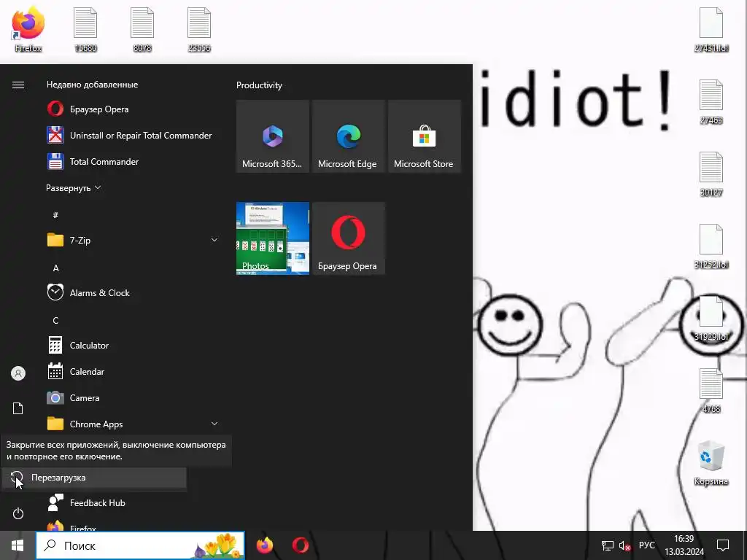Open the Firefox desktop shortcut

[x=28, y=29]
